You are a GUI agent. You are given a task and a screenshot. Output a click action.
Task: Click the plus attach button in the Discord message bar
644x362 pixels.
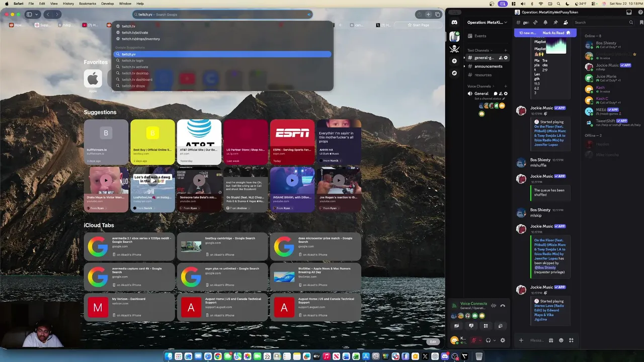pos(521,340)
